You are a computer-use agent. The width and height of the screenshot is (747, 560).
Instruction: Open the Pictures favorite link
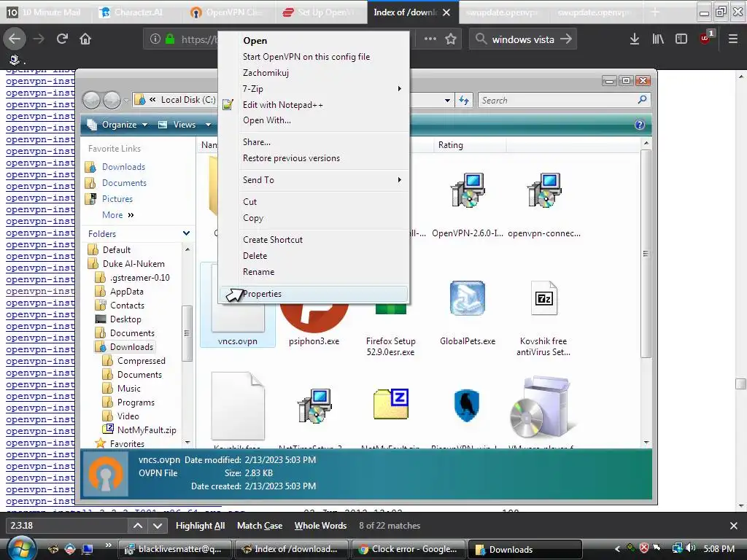pos(117,199)
